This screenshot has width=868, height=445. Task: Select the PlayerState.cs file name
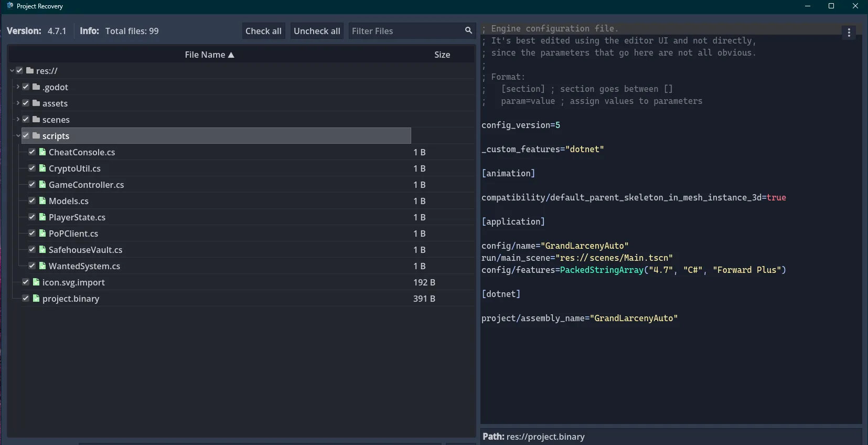tap(77, 217)
